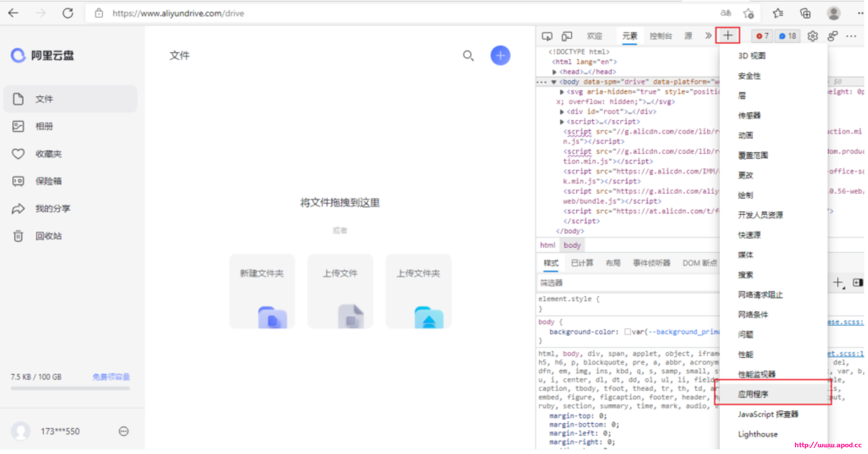Expand the div id root node
Viewport: 868px width, 454px height.
[x=562, y=112]
